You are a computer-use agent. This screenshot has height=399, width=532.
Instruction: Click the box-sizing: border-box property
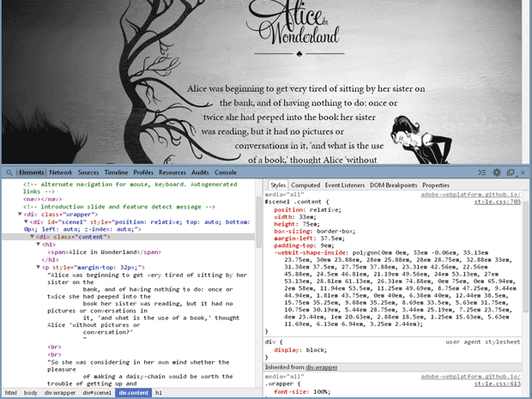(x=315, y=231)
